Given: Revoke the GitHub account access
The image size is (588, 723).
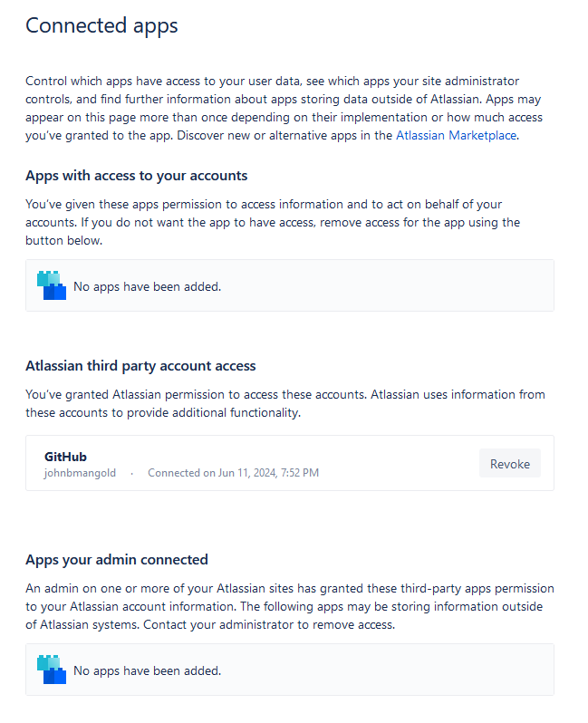Looking at the screenshot, I should pyautogui.click(x=509, y=463).
